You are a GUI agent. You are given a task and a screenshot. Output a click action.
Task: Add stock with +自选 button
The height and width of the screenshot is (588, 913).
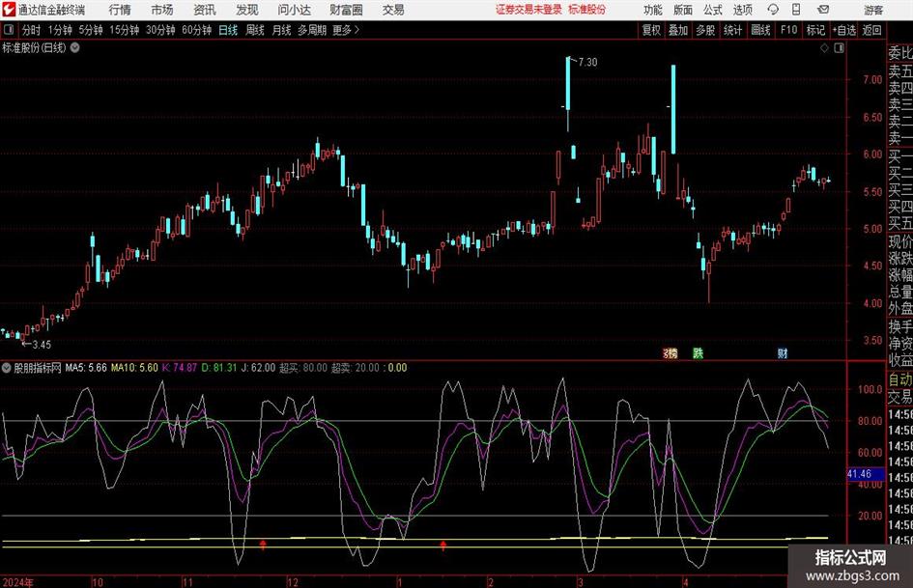[x=844, y=30]
